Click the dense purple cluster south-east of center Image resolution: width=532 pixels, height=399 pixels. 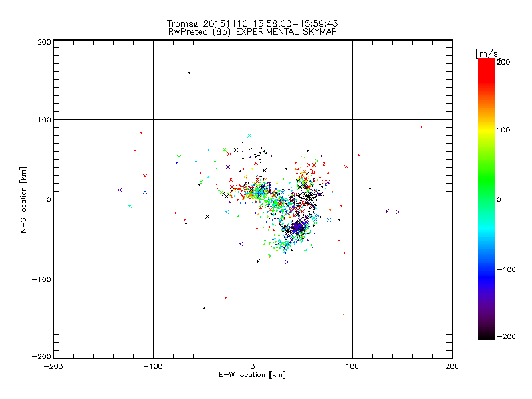tap(297, 227)
